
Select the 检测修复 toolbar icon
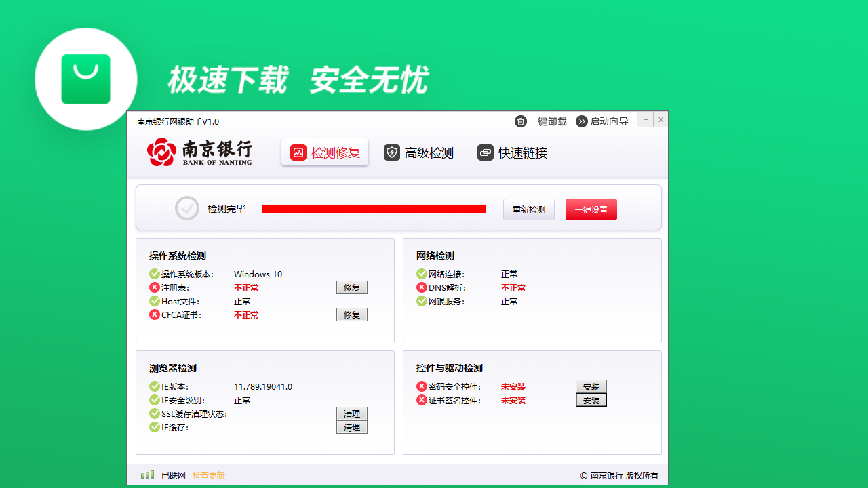coord(297,152)
